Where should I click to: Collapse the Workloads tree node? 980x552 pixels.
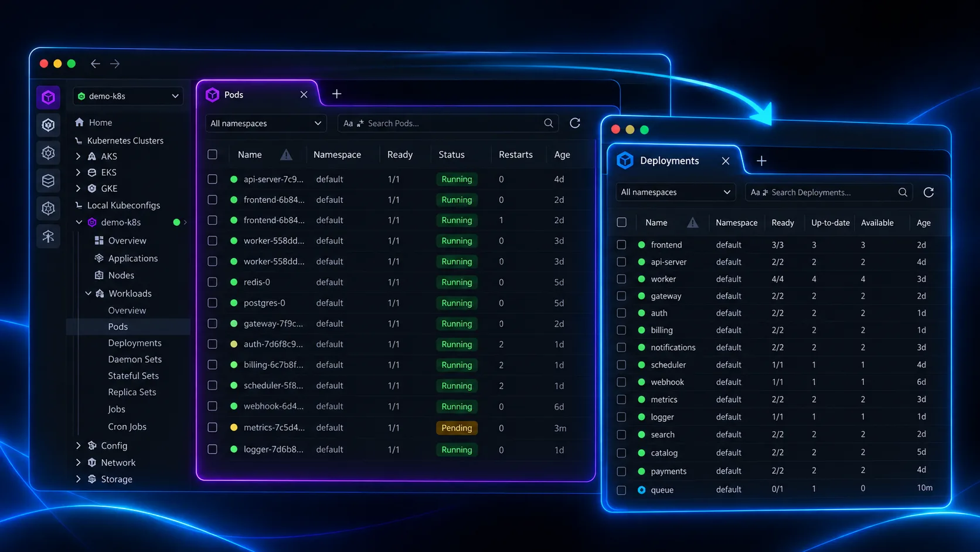click(x=88, y=293)
